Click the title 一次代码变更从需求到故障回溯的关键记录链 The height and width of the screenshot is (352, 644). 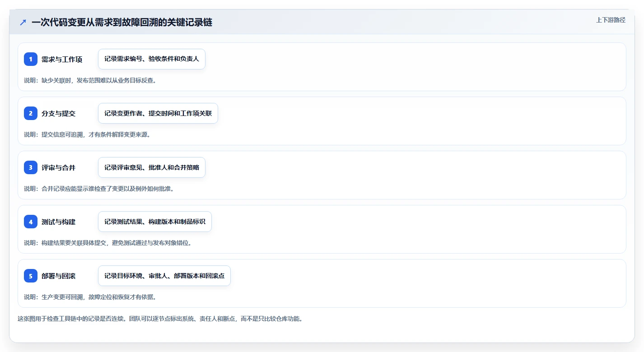tap(122, 23)
